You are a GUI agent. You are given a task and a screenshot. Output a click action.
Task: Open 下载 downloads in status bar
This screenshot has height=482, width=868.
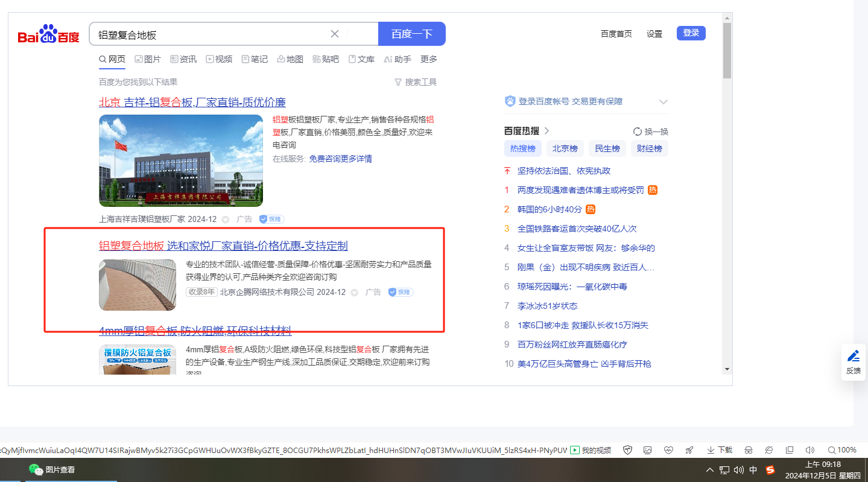pos(720,450)
